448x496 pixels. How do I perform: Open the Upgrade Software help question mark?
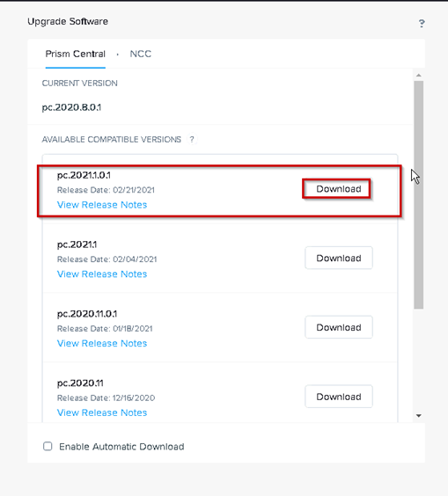point(422,23)
